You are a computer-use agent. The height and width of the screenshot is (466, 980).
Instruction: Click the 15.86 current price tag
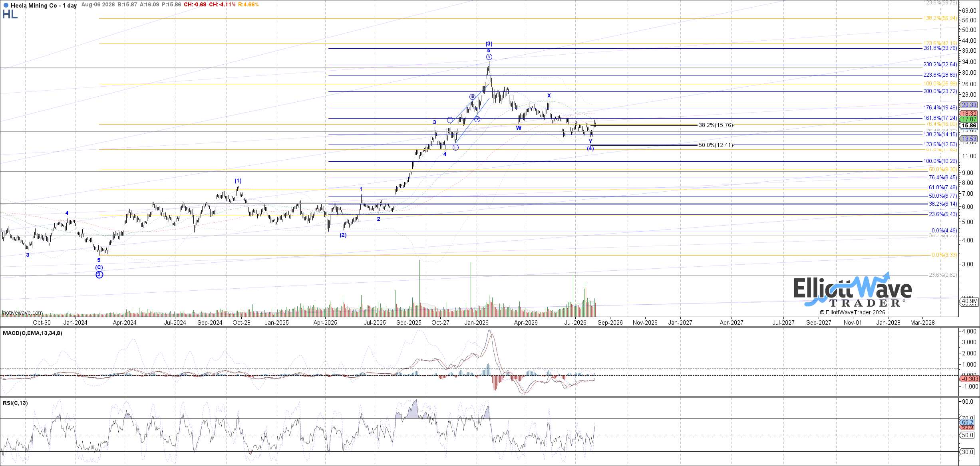point(969,125)
